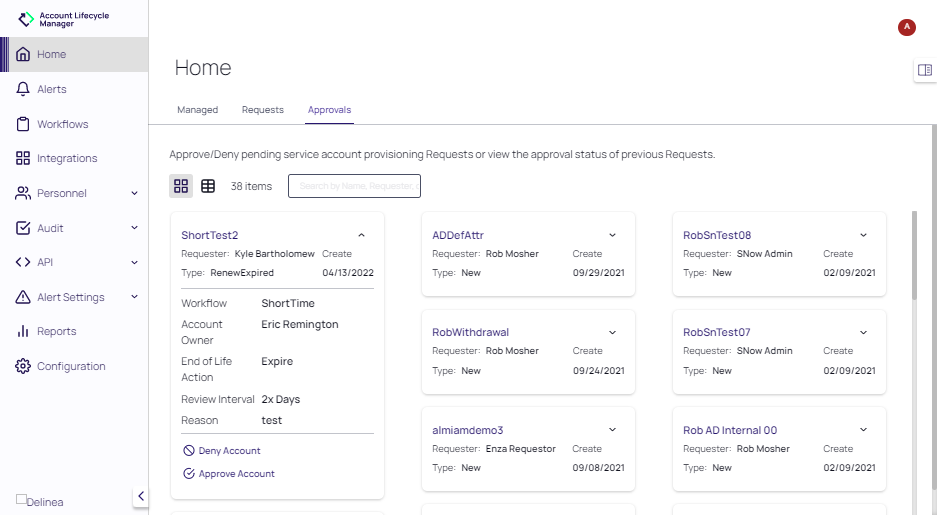Switch to table list view
Image resolution: width=937 pixels, height=515 pixels.
(208, 186)
